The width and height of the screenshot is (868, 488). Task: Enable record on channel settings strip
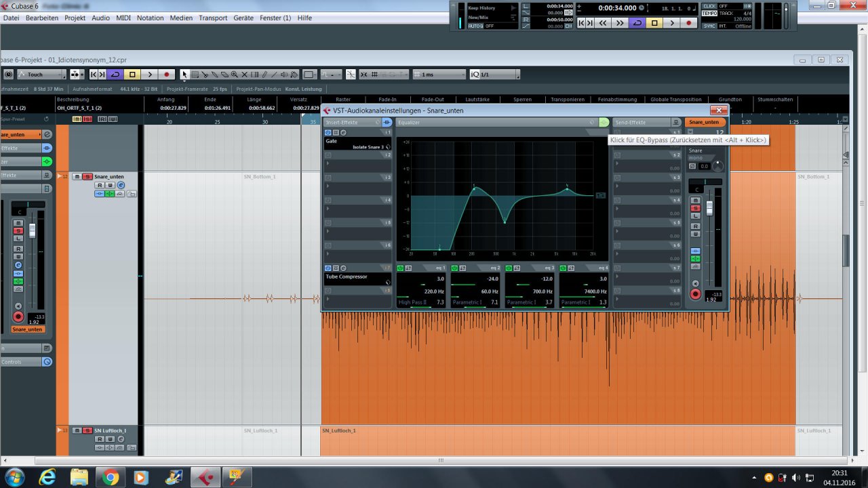[695, 294]
